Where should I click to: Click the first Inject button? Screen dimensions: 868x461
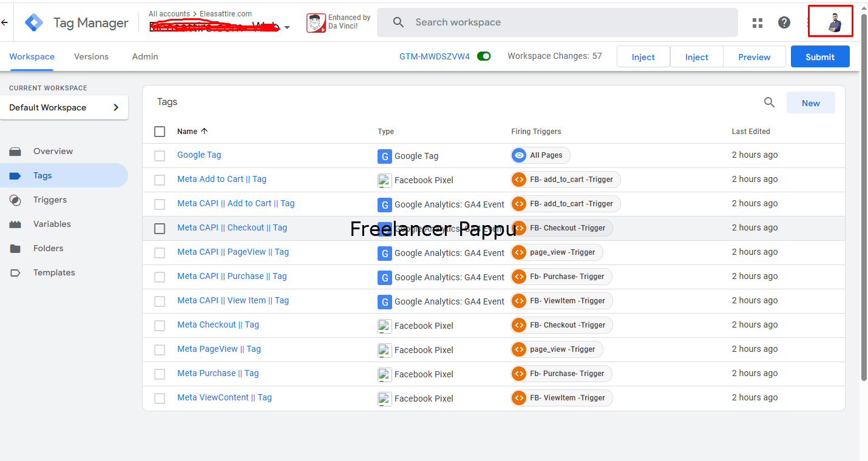(x=643, y=56)
